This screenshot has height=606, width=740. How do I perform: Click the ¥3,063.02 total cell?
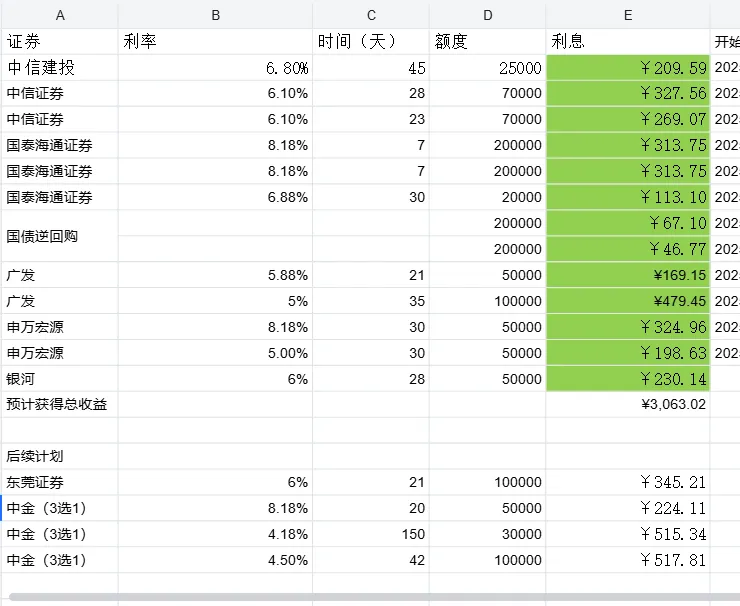click(x=628, y=404)
